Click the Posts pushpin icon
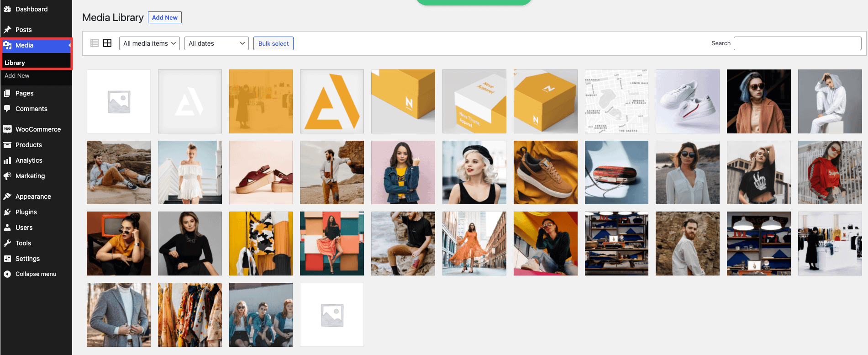 point(7,30)
